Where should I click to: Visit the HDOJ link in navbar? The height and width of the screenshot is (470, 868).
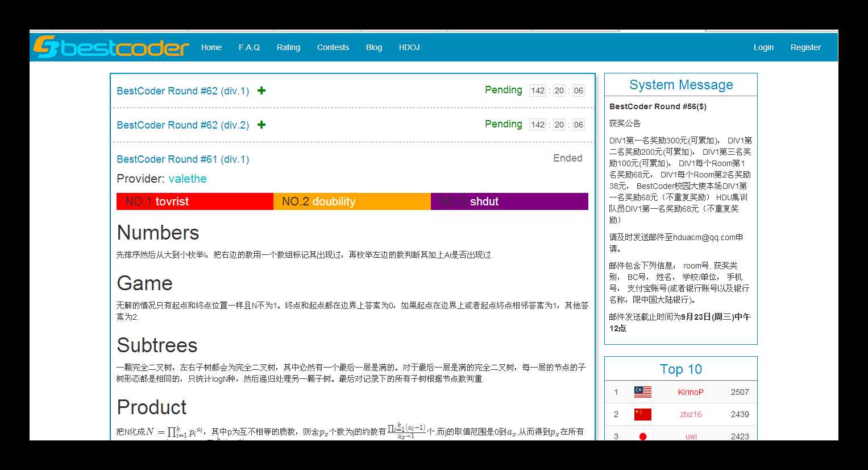(x=409, y=47)
